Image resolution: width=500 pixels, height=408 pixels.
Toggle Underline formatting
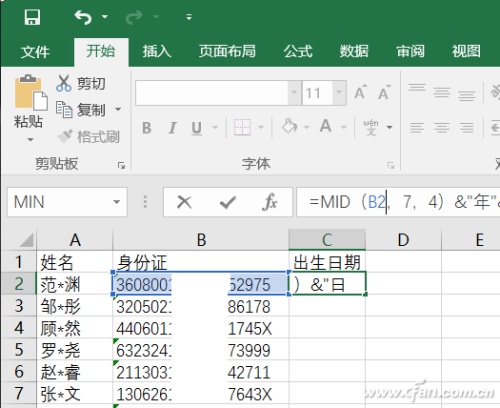coord(197,128)
